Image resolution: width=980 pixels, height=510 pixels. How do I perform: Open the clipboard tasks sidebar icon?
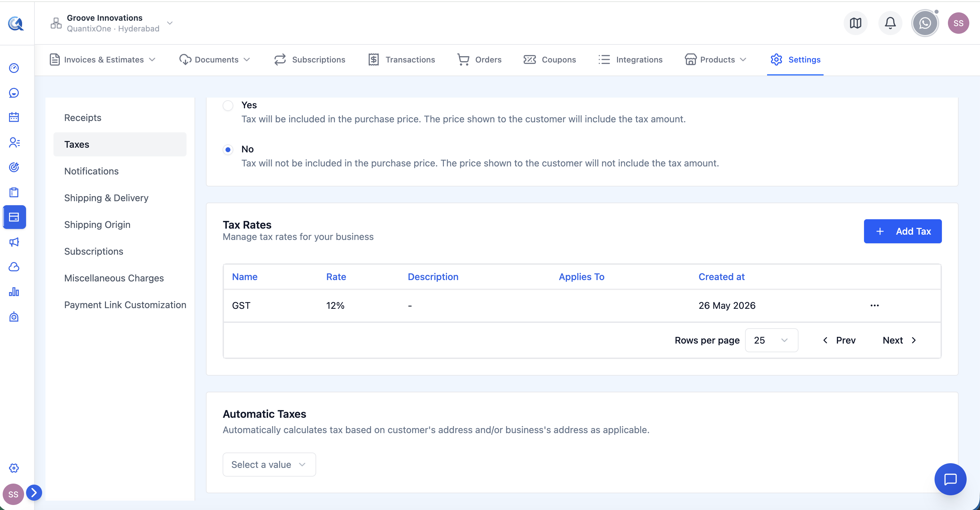14,192
